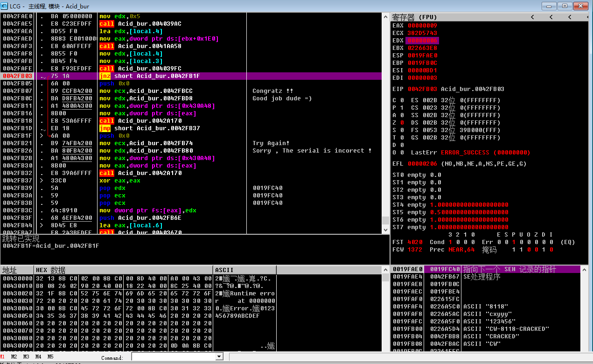
Task: Click the HEX 数据 column header
Action: (50, 270)
